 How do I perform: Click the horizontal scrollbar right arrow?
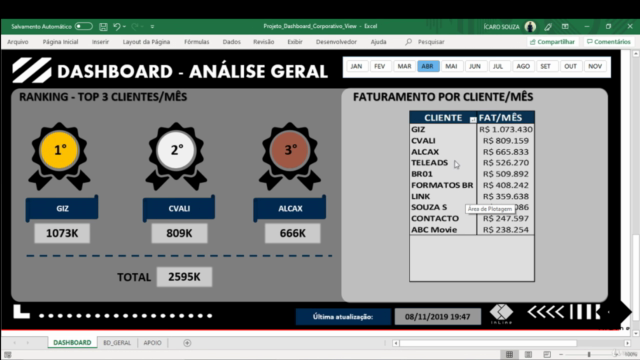(x=627, y=343)
